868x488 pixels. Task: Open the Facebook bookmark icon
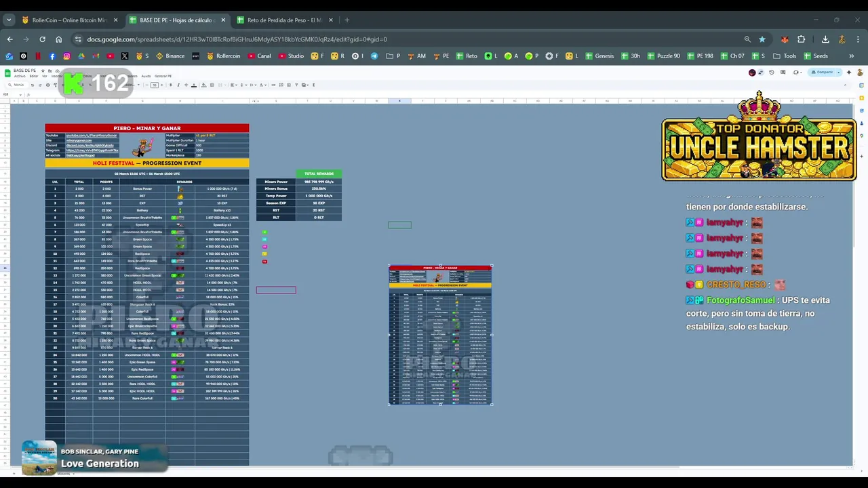coord(52,56)
